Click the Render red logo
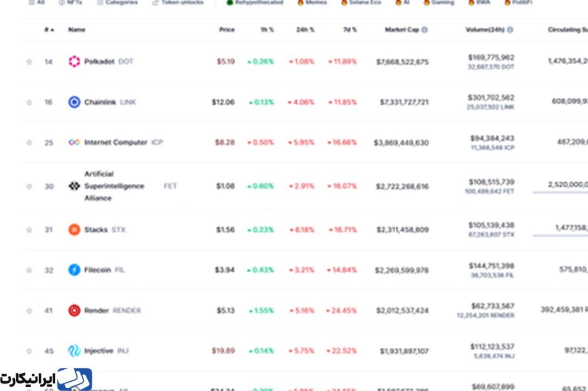Viewport: 588px width, 391px height. tap(74, 311)
